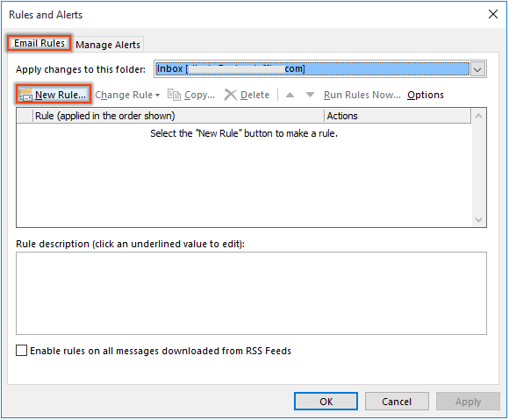
Task: Click the Copy rule documents icon
Action: pyautogui.click(x=174, y=95)
